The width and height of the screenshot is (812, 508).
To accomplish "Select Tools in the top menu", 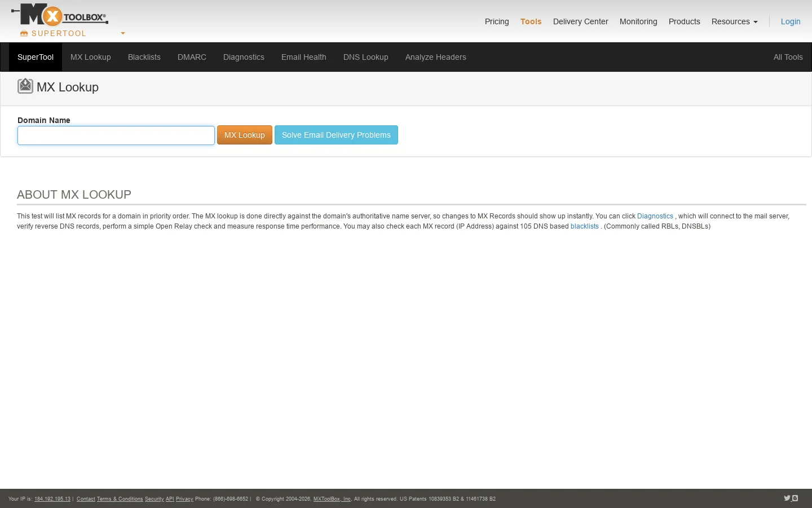I will (531, 21).
